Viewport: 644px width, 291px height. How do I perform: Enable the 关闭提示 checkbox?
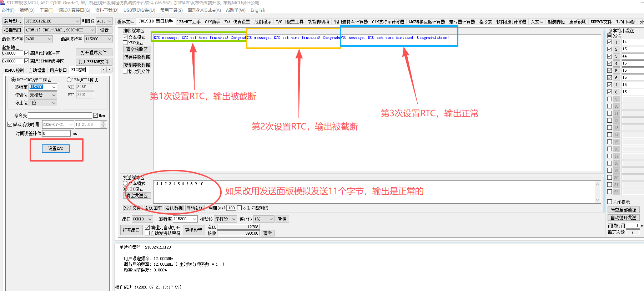[610, 202]
